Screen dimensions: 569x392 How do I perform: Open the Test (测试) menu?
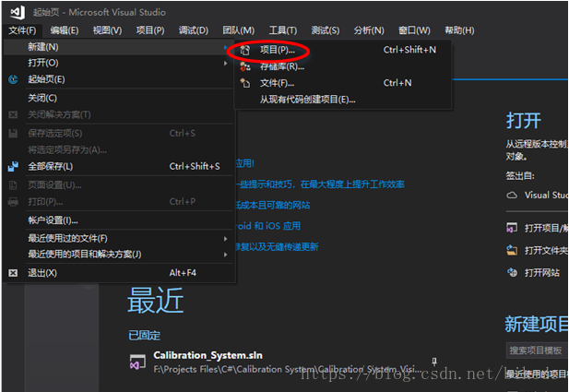click(x=326, y=30)
